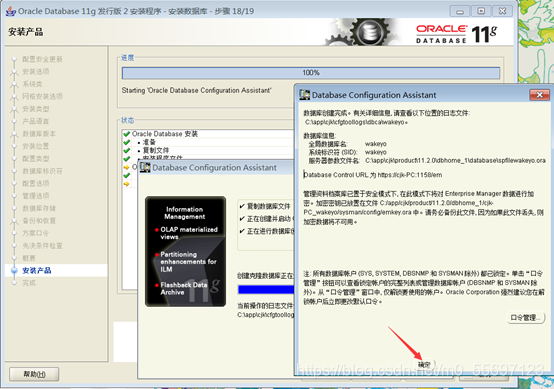Select 产品语言 step in sidebar

pyautogui.click(x=36, y=121)
